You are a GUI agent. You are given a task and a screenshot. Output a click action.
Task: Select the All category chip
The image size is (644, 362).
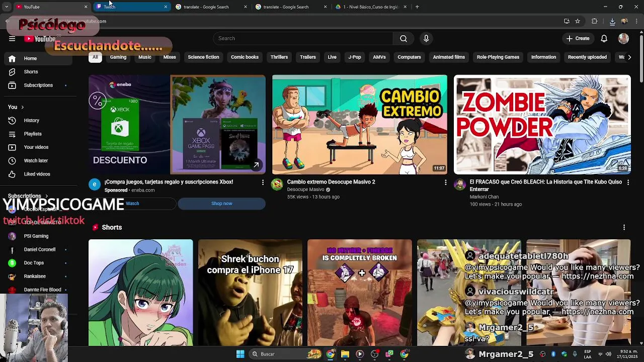[95, 57]
